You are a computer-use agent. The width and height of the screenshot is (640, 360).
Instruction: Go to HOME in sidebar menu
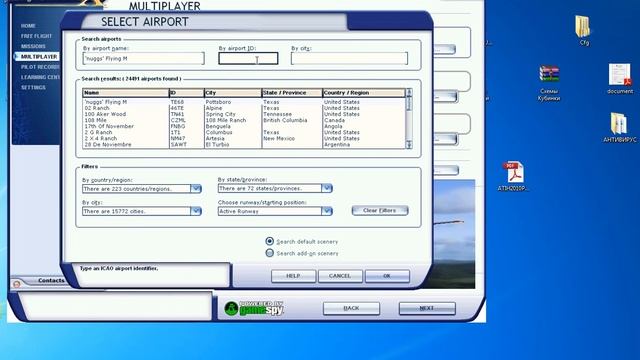[x=28, y=26]
